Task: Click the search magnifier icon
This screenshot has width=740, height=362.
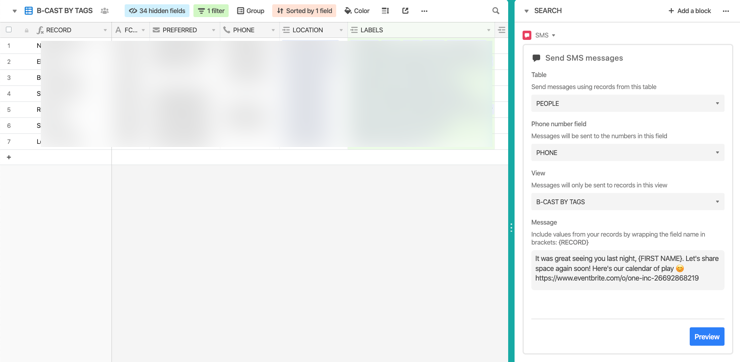Action: click(x=496, y=10)
